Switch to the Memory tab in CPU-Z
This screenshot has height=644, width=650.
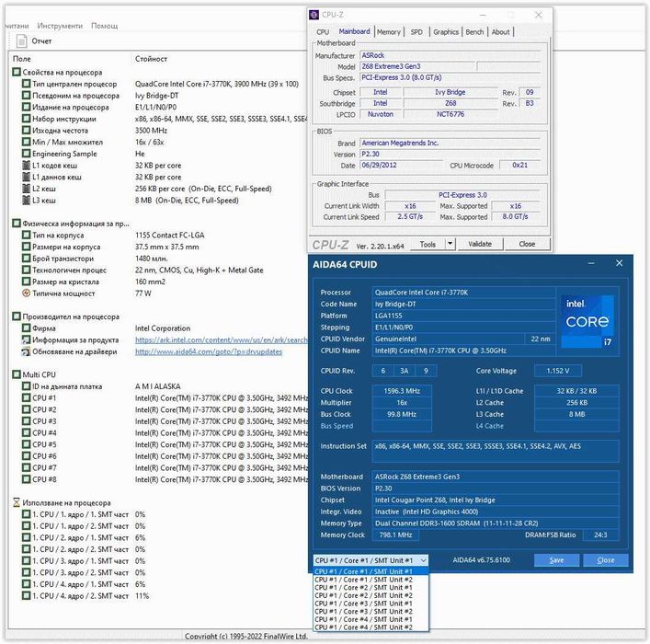point(388,32)
